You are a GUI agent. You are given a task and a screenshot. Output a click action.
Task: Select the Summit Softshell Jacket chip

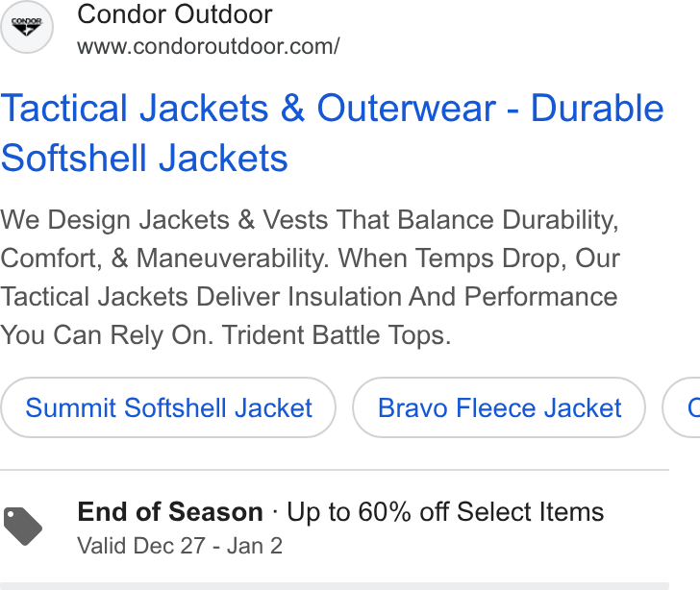click(x=168, y=407)
